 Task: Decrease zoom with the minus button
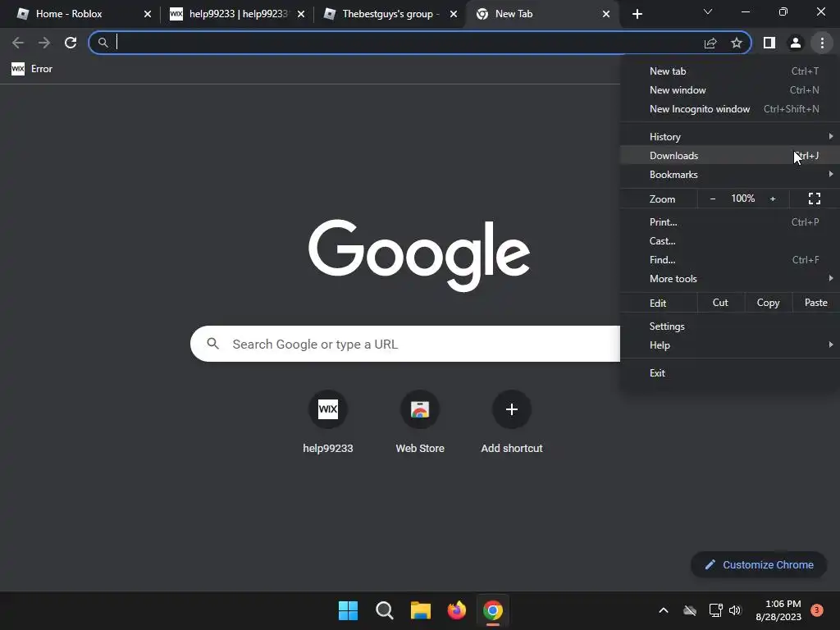pos(713,199)
